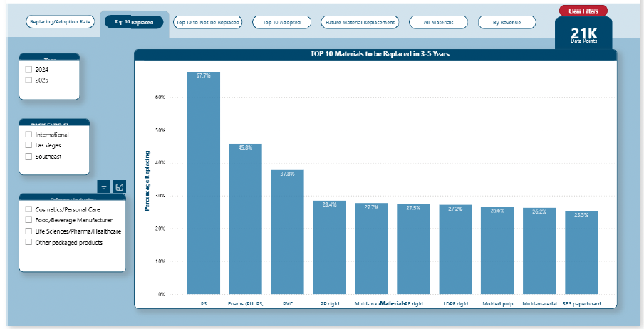
Task: Click the filter icon above the industry slicer
Action: [x=104, y=187]
